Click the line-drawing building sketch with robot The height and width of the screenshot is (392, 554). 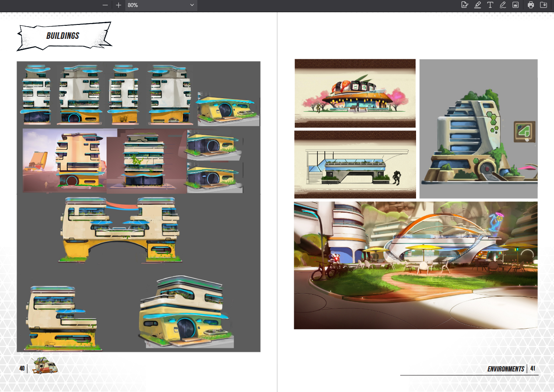[355, 165]
